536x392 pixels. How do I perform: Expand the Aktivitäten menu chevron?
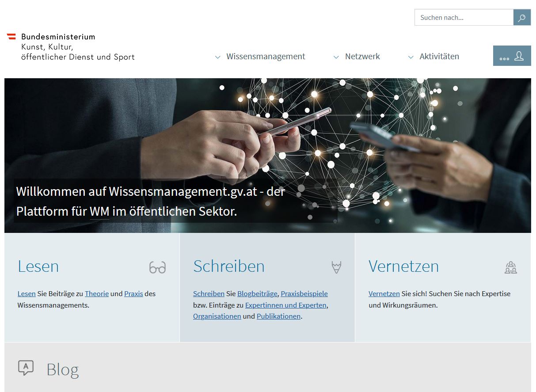click(x=411, y=57)
